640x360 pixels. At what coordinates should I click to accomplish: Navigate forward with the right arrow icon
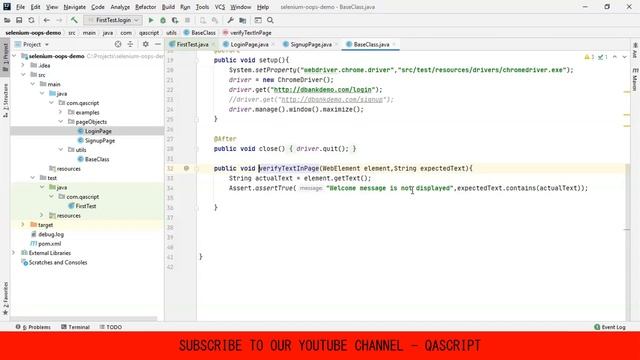tap(59, 20)
